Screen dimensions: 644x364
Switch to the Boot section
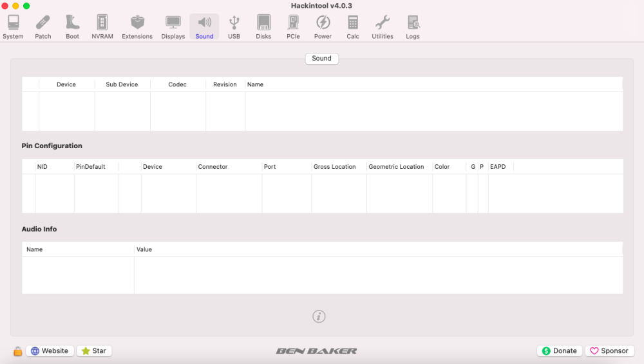(72, 27)
